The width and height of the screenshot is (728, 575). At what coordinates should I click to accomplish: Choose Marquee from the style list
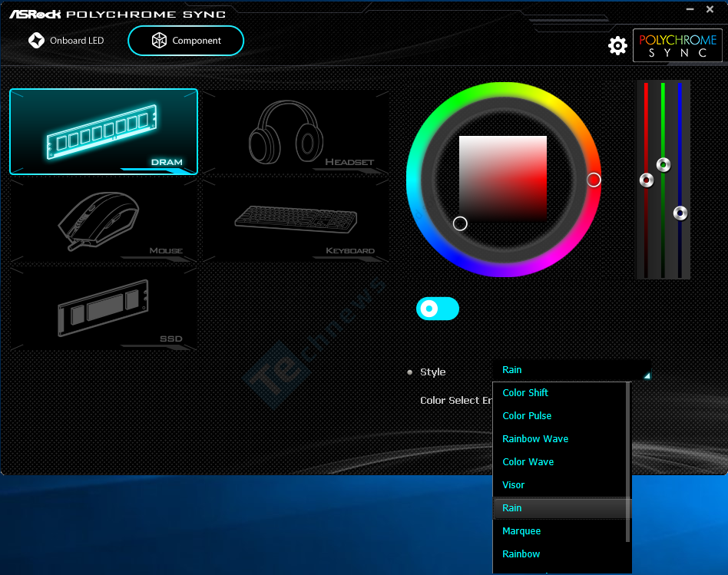click(560, 531)
